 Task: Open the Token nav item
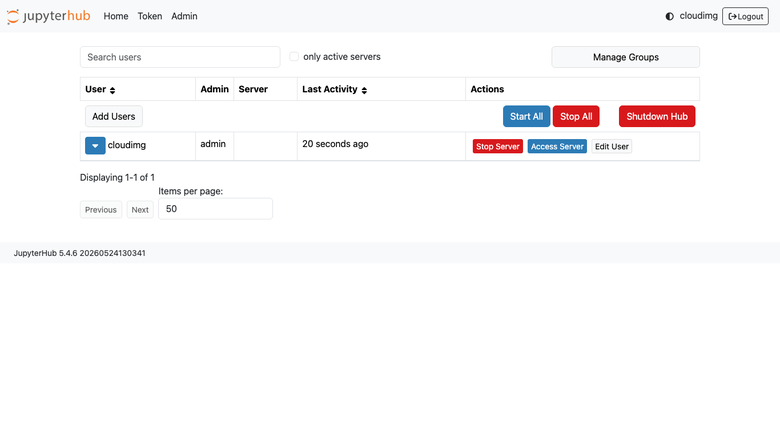click(x=150, y=16)
